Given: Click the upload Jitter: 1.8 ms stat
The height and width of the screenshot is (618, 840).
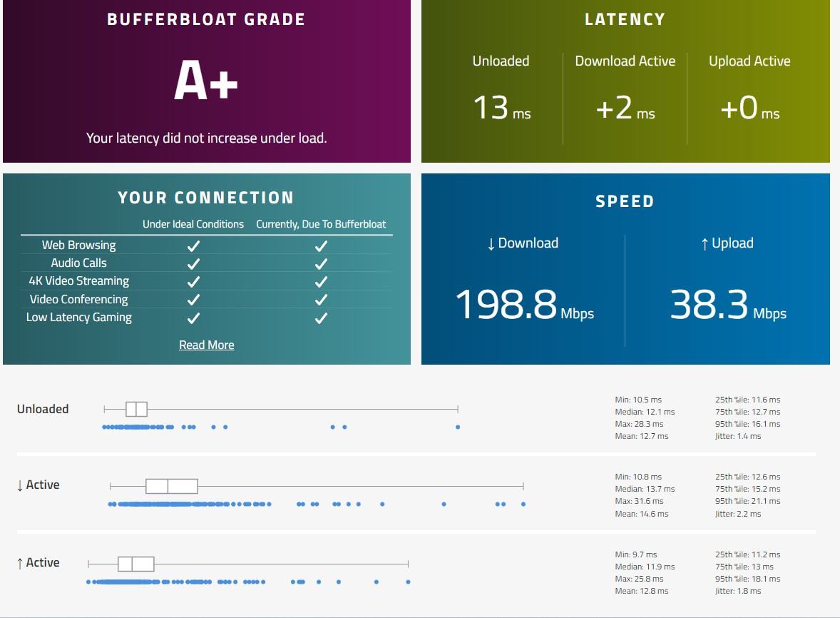Looking at the screenshot, I should pos(738,591).
